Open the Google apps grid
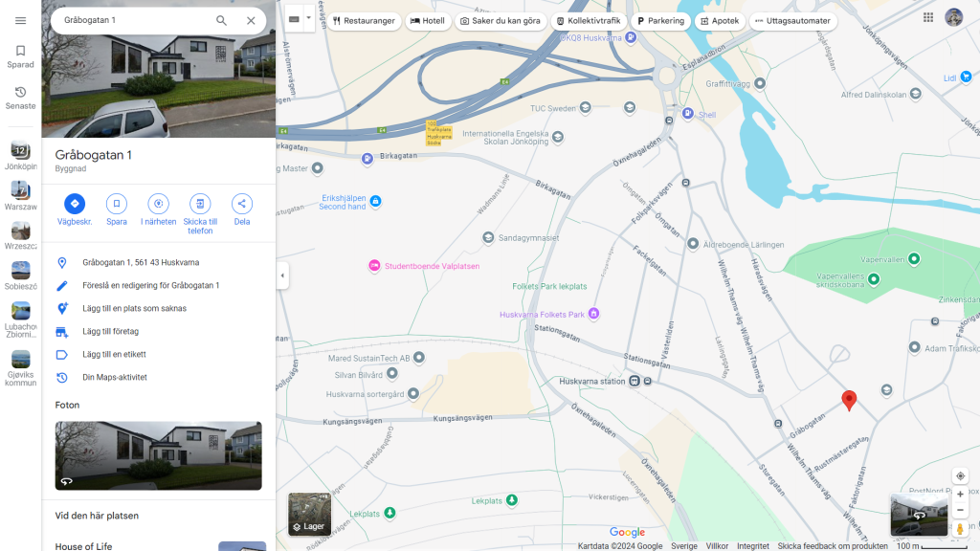This screenshot has width=980, height=551. (x=928, y=17)
